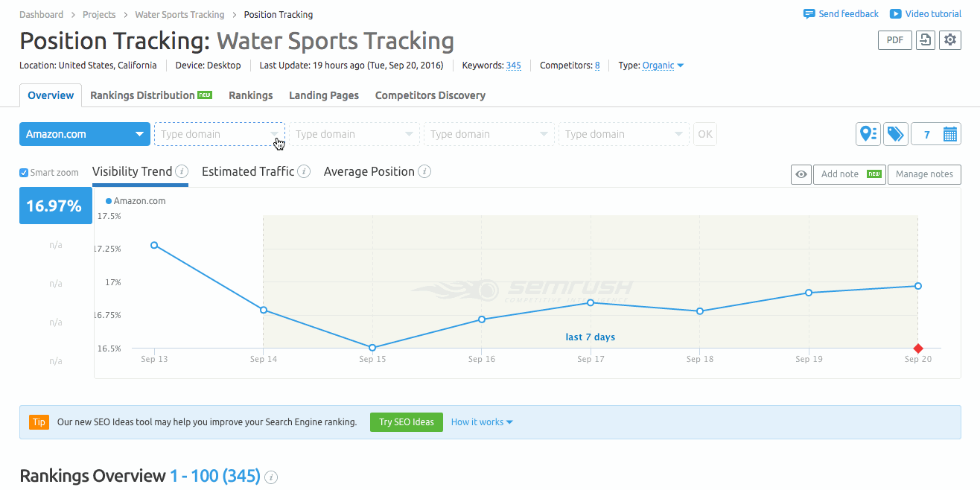Image resolution: width=980 pixels, height=490 pixels.
Task: Open project settings via gear icon
Action: pyautogui.click(x=950, y=40)
